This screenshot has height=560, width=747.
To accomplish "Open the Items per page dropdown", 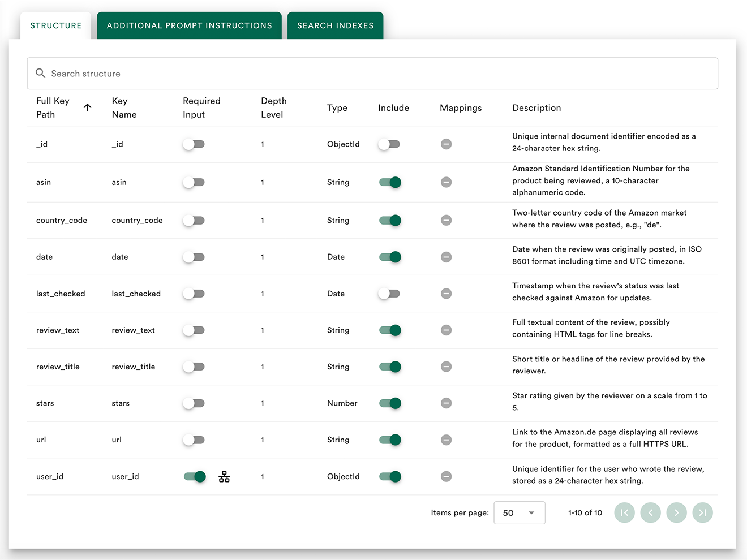I will coord(519,513).
